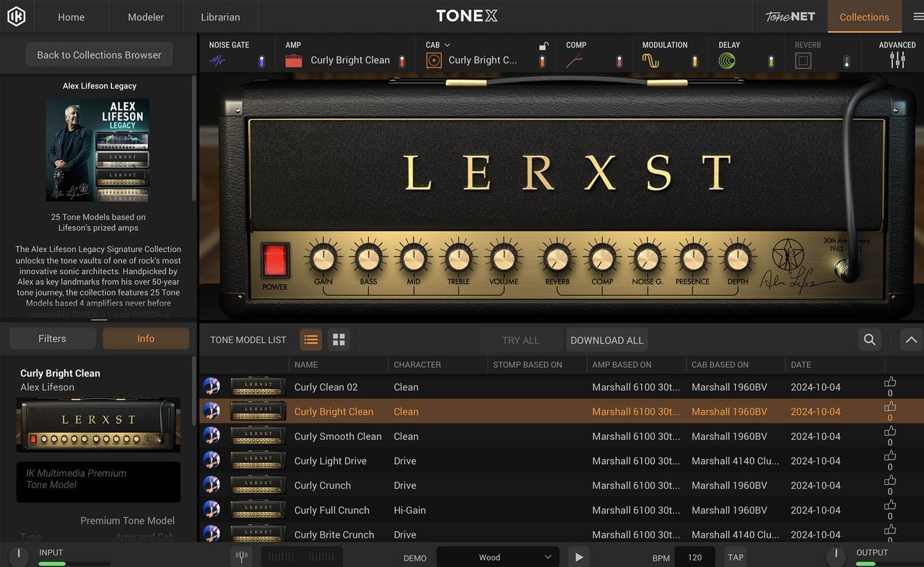Click the Cab speaker icon
This screenshot has width=924, height=567.
click(433, 61)
